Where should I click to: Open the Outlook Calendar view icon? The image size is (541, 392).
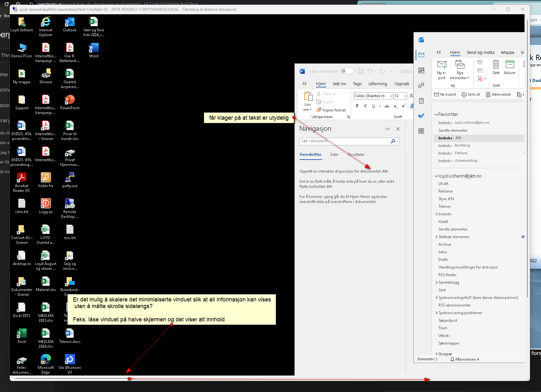421,70
